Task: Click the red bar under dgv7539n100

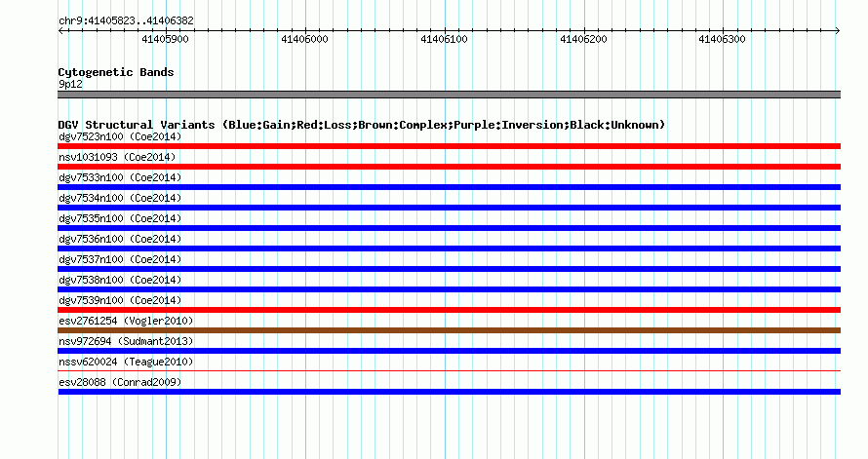Action: click(449, 310)
